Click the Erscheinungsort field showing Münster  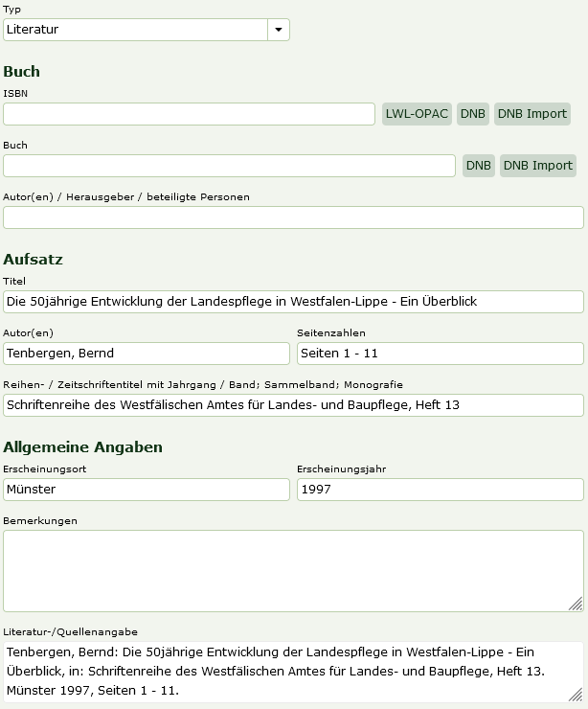(147, 490)
